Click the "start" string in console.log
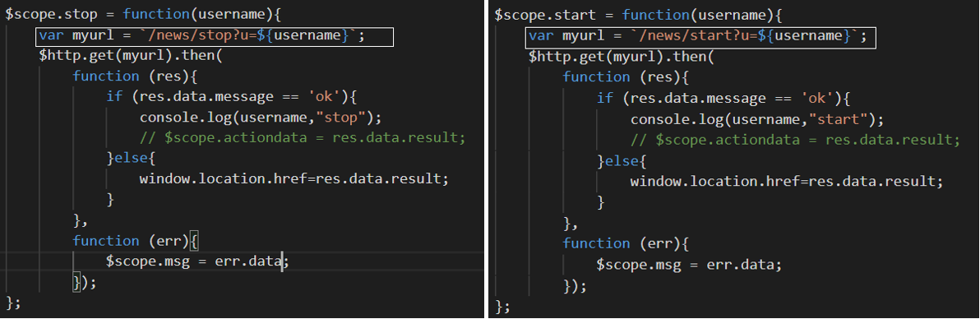980x319 pixels. tap(838, 119)
